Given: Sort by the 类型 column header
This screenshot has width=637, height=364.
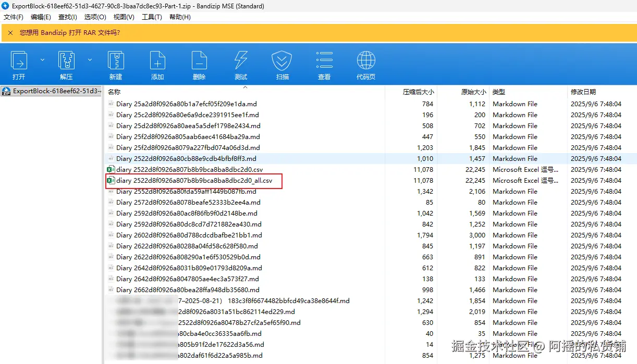Looking at the screenshot, I should (499, 92).
